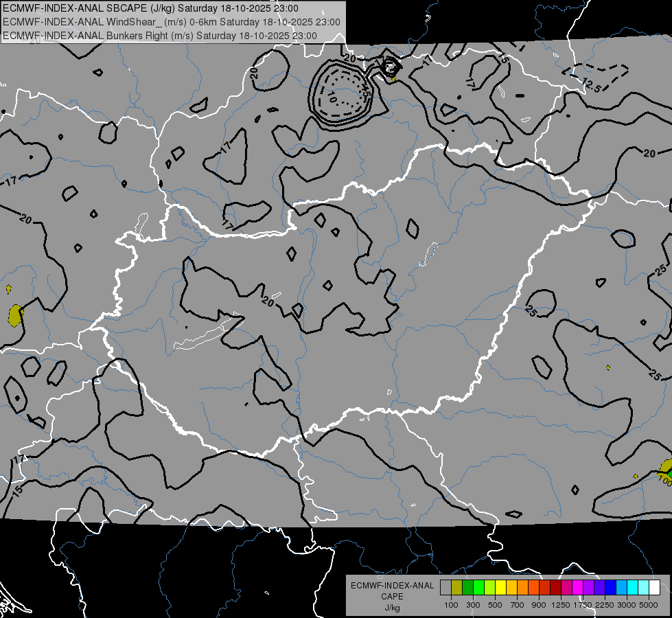The image size is (672, 618).
Task: Select the pure yellow legend swatch
Action: 500,588
